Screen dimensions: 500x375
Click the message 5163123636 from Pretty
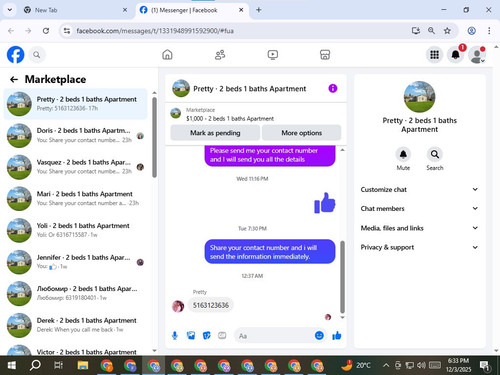pyautogui.click(x=211, y=305)
